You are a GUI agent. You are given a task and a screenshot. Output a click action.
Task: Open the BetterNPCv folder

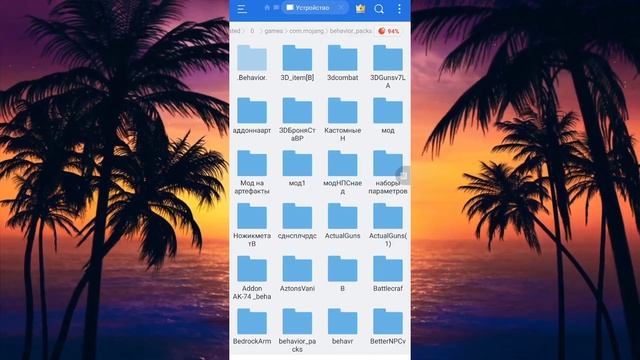pos(388,327)
